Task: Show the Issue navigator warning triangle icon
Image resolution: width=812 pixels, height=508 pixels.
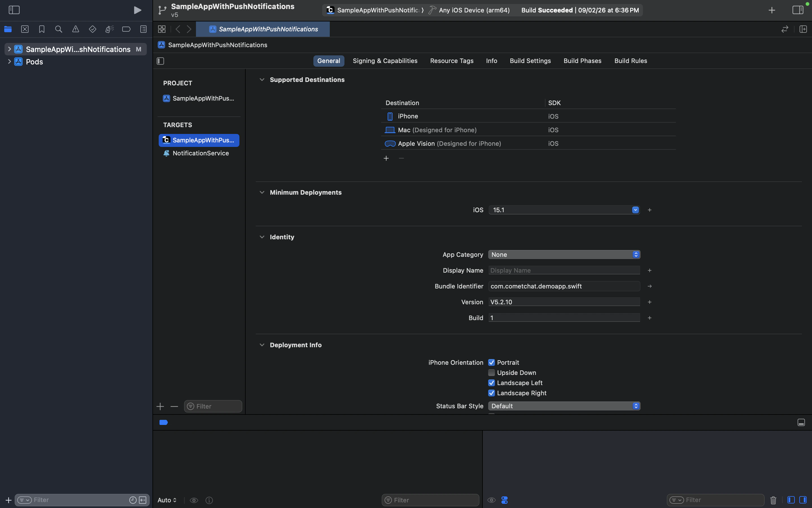Action: pos(75,29)
